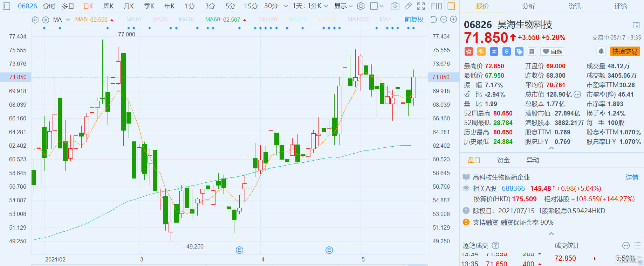The height and width of the screenshot is (266, 644).
Task: Open the 显示 display dropdown
Action: [343, 6]
